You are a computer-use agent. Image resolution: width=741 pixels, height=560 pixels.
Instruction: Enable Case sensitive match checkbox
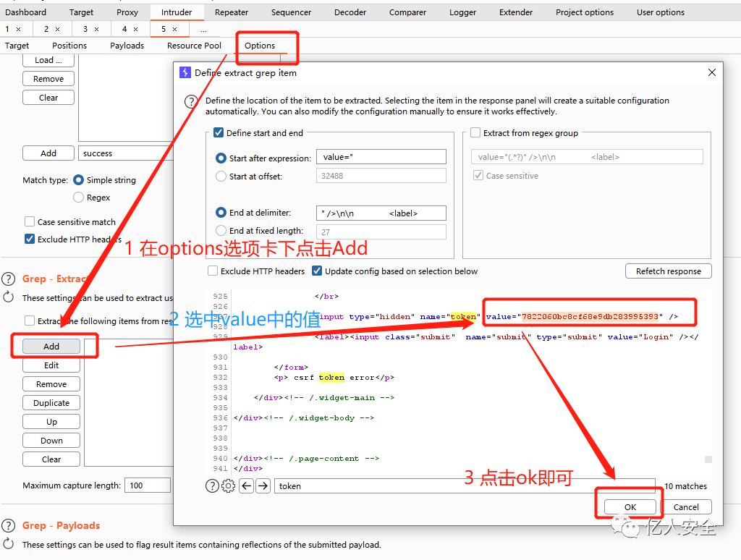coord(29,221)
